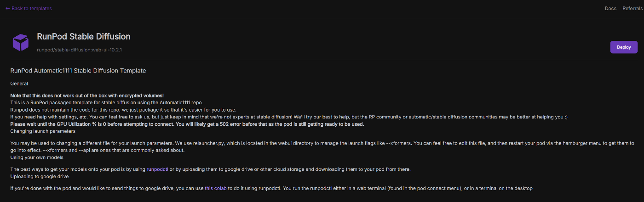This screenshot has width=644, height=202.
Task: Click the left arrow beside Back to templates
Action: pyautogui.click(x=7, y=8)
